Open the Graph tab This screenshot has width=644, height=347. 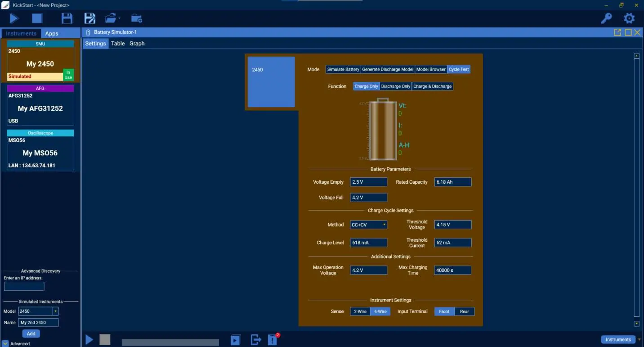coord(137,43)
